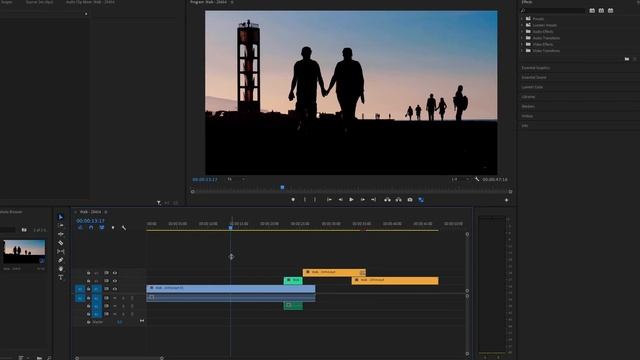Click second 32-bit effects filter badge
Screen dimensions: 640x360
601,11
